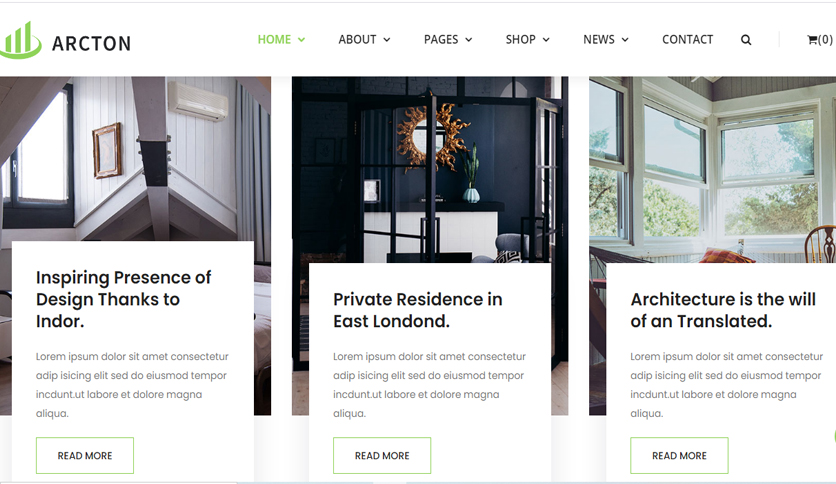Image resolution: width=836 pixels, height=484 pixels.
Task: Open 'Inspiring Presence of Design' heading link
Action: point(124,299)
